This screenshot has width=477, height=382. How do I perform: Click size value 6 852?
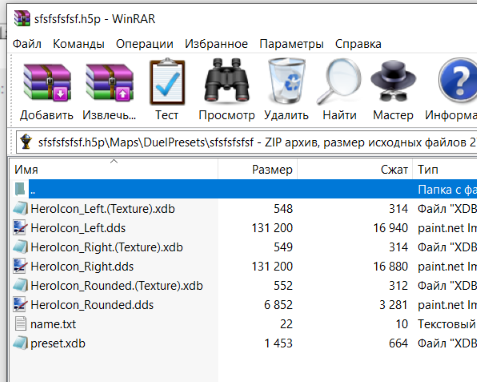click(x=278, y=305)
